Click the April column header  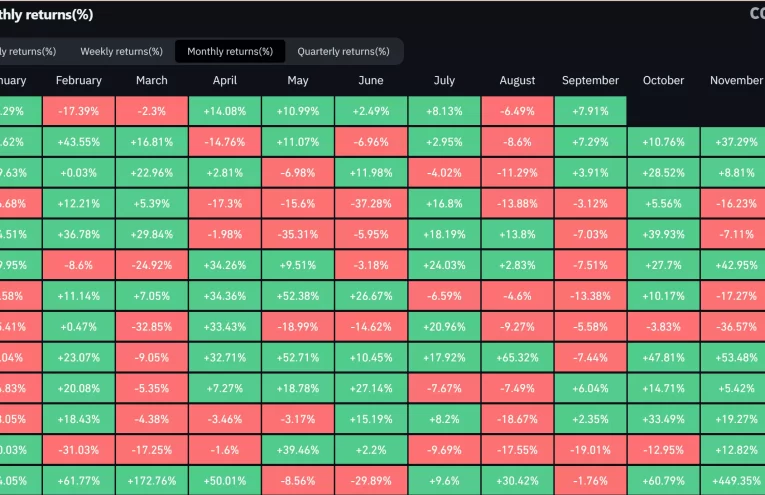click(x=225, y=80)
